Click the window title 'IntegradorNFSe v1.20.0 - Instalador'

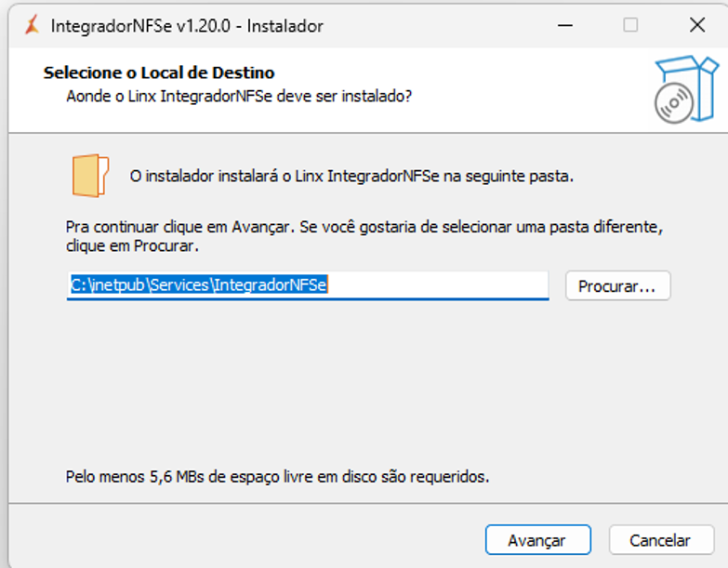point(187,26)
